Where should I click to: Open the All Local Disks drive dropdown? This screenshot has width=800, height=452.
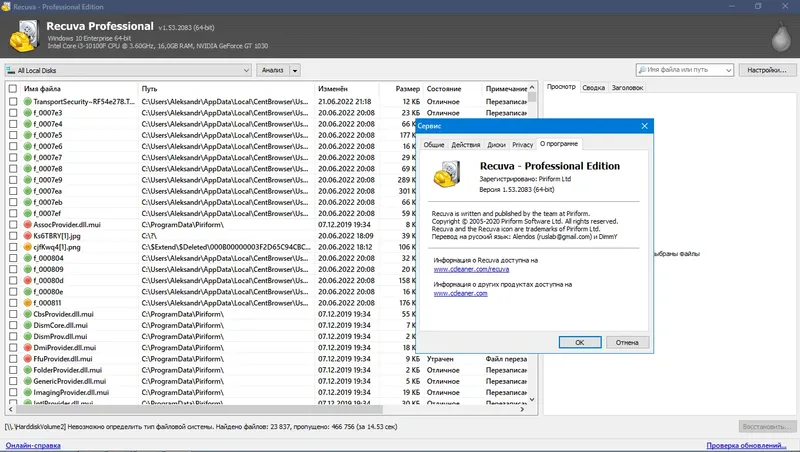point(246,70)
